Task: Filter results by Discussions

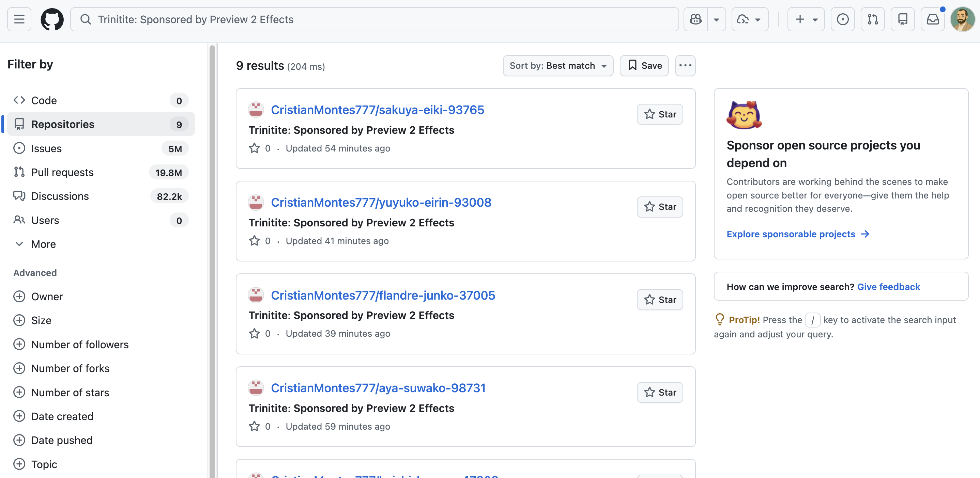Action: tap(101, 196)
